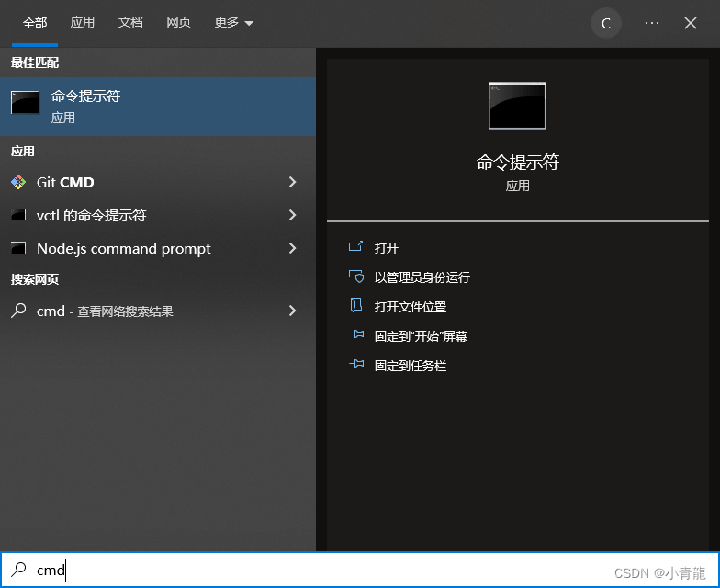This screenshot has width=720, height=588.
Task: Choose 打开文件位置
Action: pyautogui.click(x=411, y=307)
